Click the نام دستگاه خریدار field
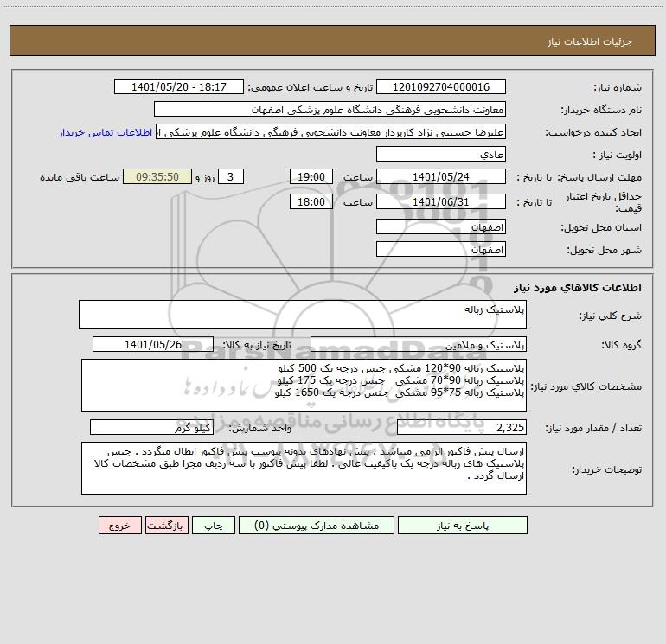The image size is (666, 644). 330,109
